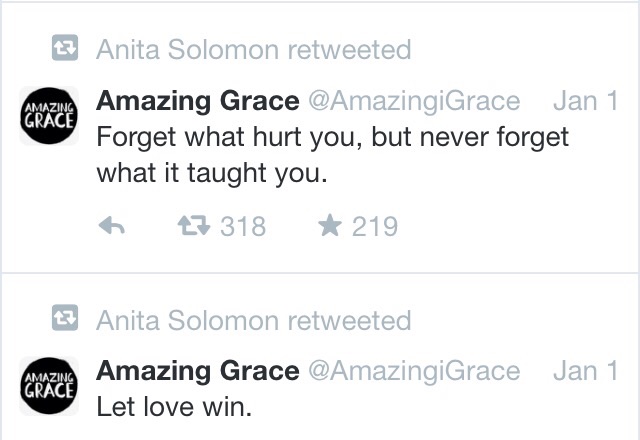The width and height of the screenshot is (640, 440).
Task: Favorite the tweet with the star icon
Action: (x=329, y=226)
